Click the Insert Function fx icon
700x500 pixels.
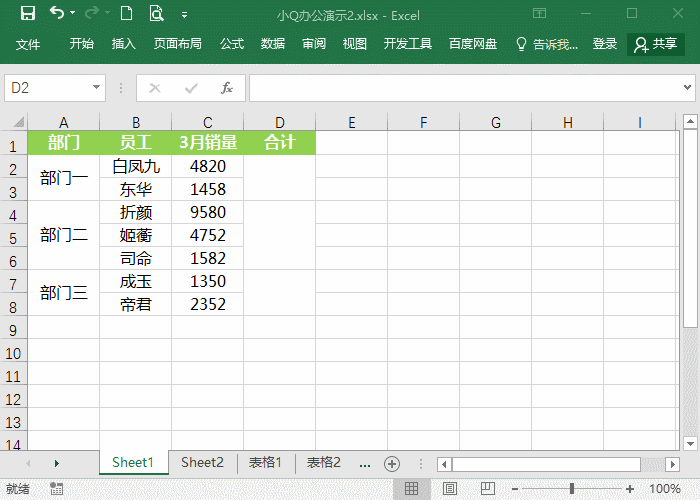click(x=227, y=88)
